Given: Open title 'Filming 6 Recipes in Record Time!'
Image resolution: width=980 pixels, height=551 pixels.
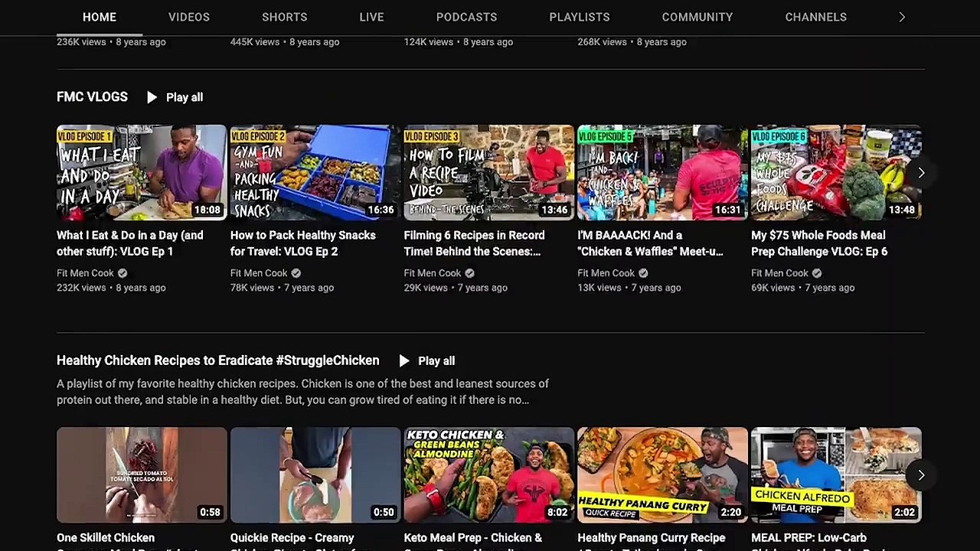Looking at the screenshot, I should [x=475, y=243].
